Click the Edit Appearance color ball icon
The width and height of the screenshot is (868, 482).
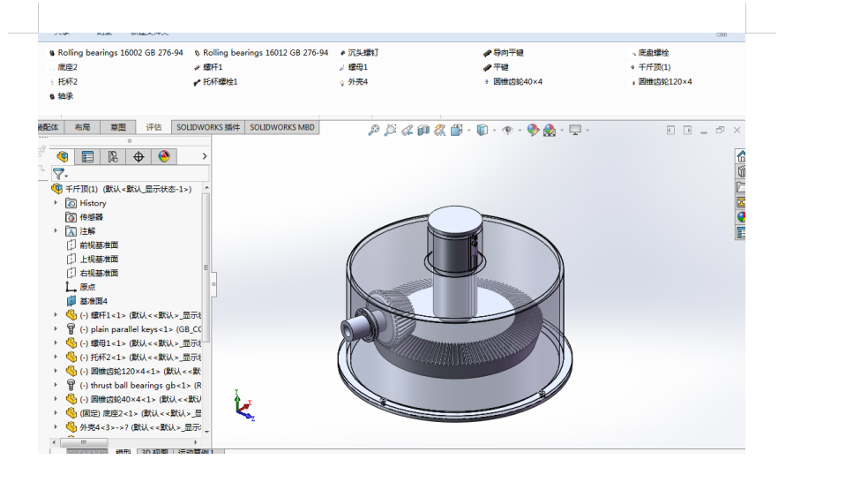pos(533,131)
